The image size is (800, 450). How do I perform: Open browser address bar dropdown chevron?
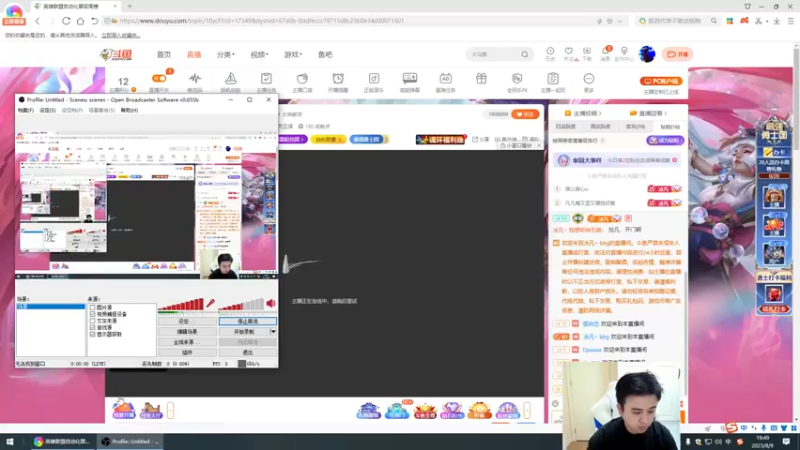click(619, 21)
